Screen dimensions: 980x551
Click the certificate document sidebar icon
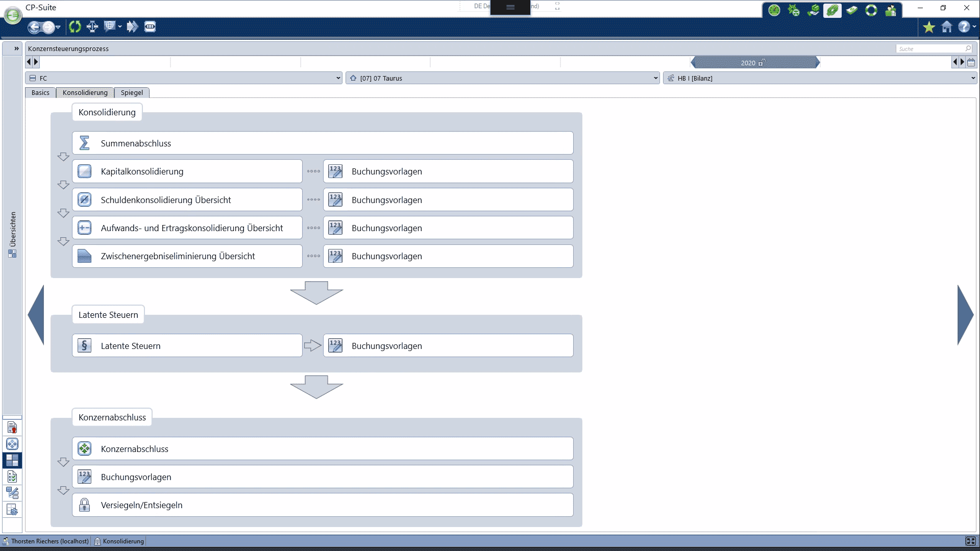point(12,428)
